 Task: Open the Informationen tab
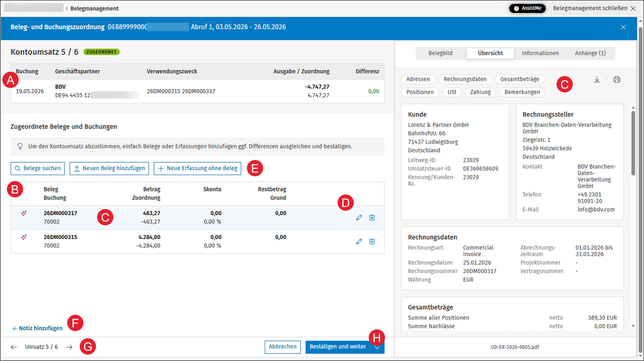click(540, 53)
